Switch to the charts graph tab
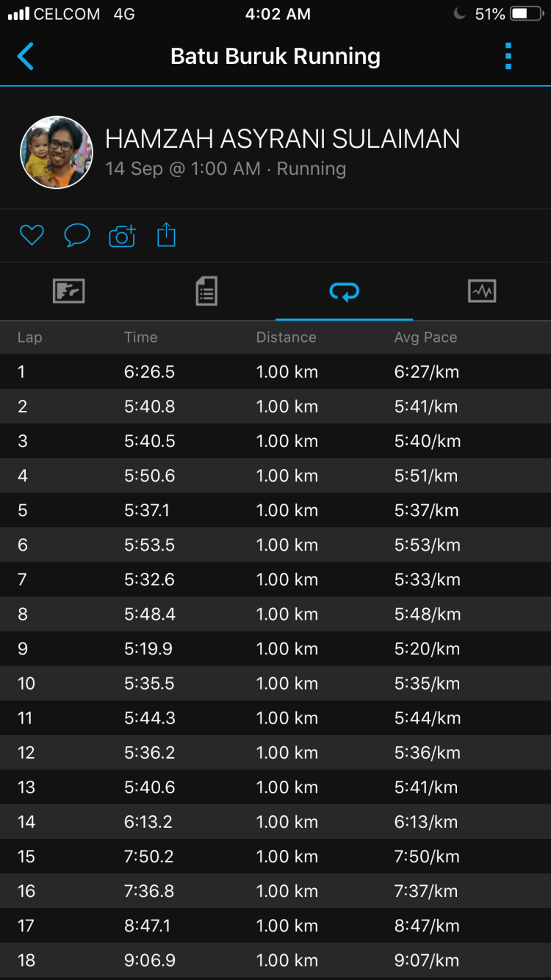This screenshot has height=980, width=551. coord(482,292)
